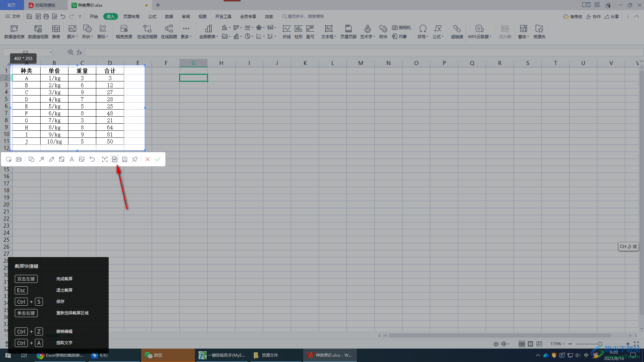
Task: Click zoom out minus button
Action: pyautogui.click(x=570, y=344)
